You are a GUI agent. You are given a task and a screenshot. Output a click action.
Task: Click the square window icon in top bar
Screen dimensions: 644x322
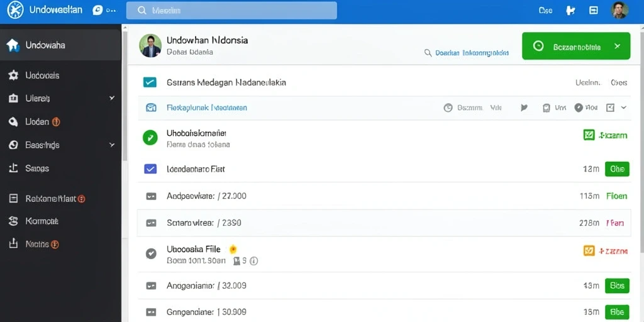click(x=594, y=11)
